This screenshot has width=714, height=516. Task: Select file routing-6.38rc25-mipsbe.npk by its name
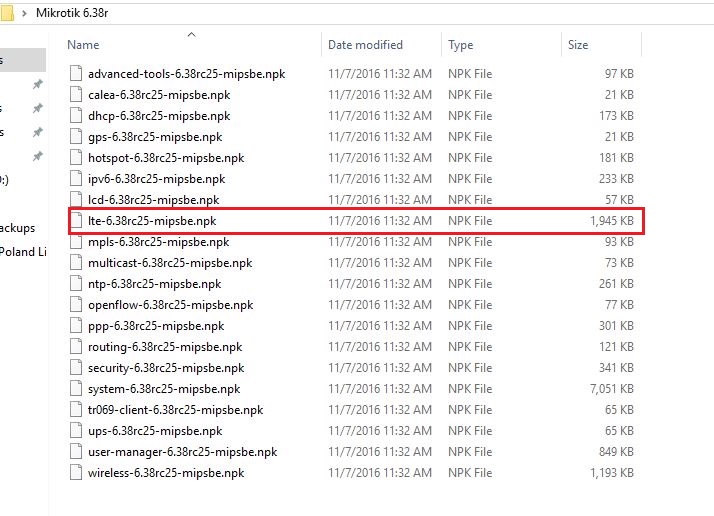tap(165, 347)
